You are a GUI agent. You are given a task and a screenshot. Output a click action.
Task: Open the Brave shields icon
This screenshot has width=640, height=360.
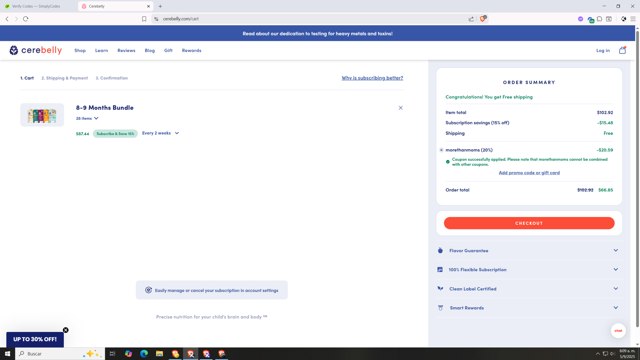pyautogui.click(x=483, y=19)
